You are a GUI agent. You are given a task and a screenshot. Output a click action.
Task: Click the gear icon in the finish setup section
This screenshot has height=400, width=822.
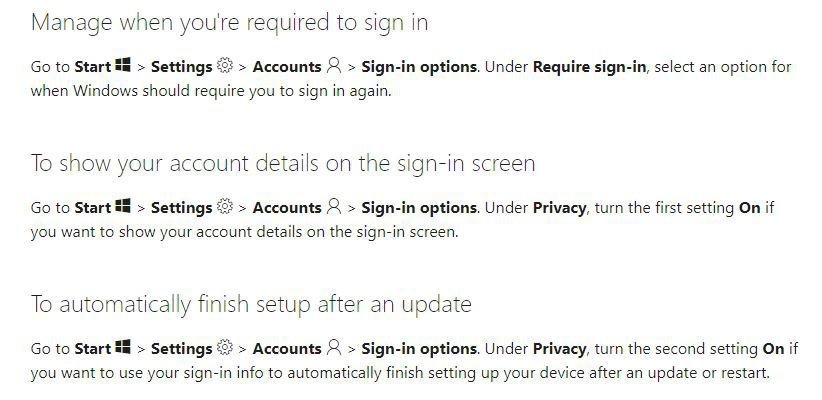click(225, 348)
